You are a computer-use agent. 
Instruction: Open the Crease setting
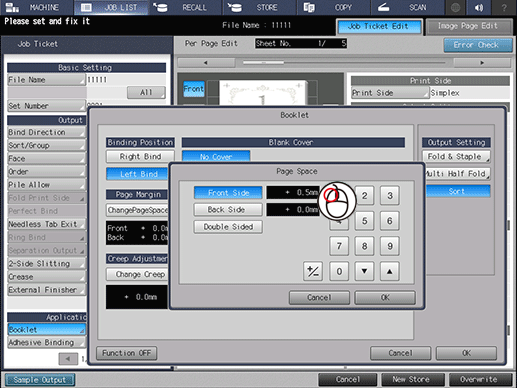coord(46,277)
